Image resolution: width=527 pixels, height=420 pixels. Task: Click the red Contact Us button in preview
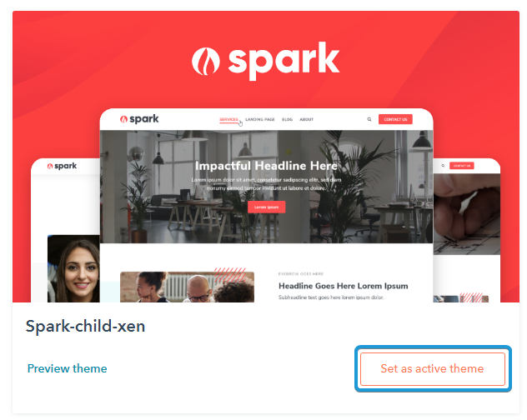[x=395, y=119]
